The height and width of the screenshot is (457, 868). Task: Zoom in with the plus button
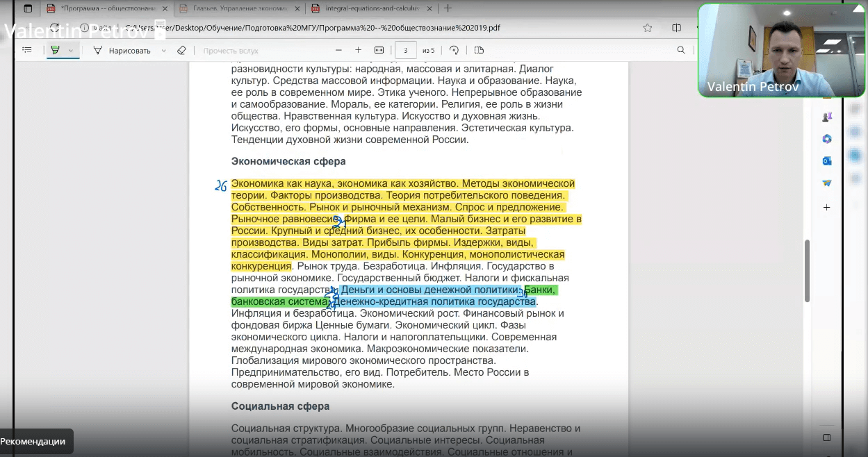pyautogui.click(x=358, y=50)
